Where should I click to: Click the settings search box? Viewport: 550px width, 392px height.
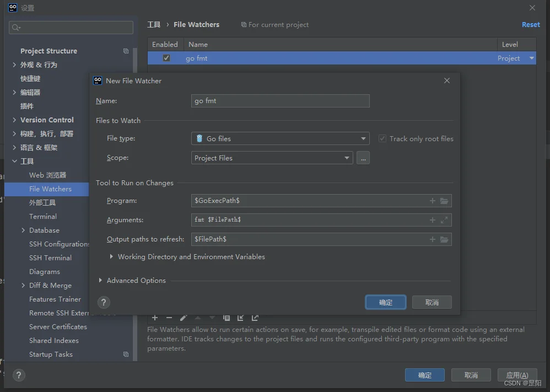[x=71, y=28]
